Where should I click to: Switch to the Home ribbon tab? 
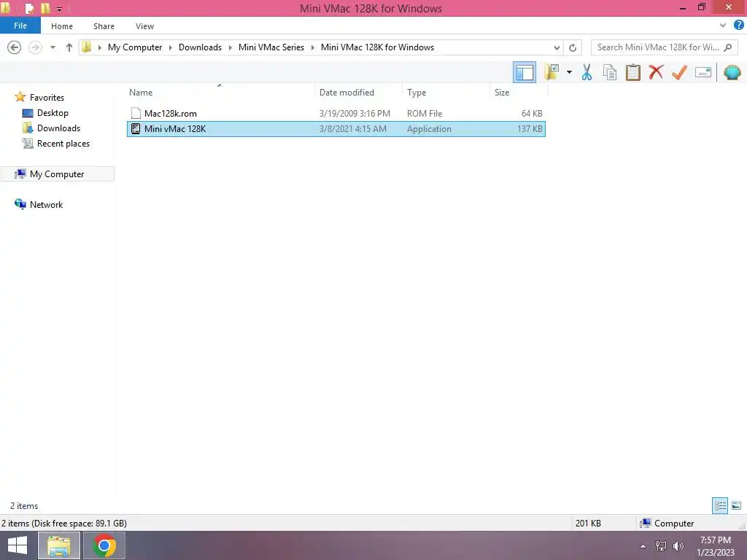62,26
